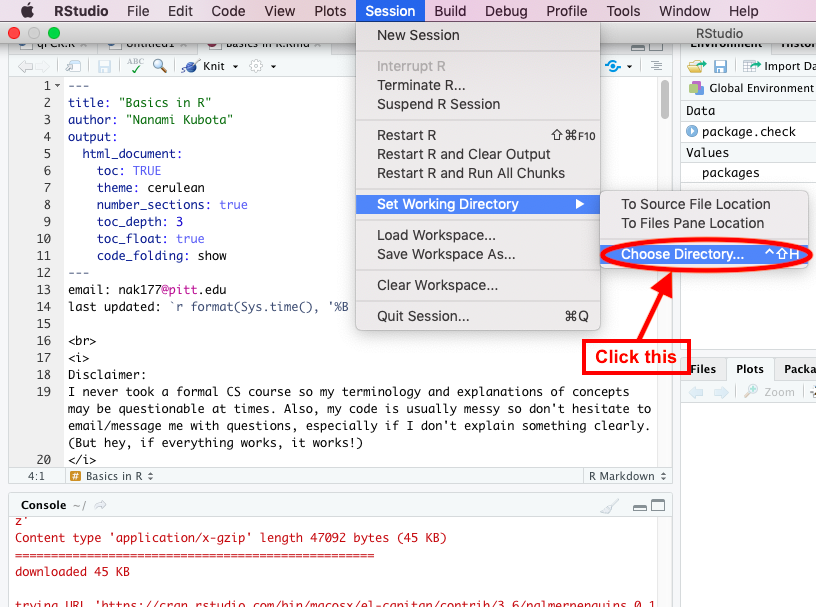The width and height of the screenshot is (816, 607).
Task: Click the line 'author: "Nanami Kubota"'
Action: click(x=150, y=120)
